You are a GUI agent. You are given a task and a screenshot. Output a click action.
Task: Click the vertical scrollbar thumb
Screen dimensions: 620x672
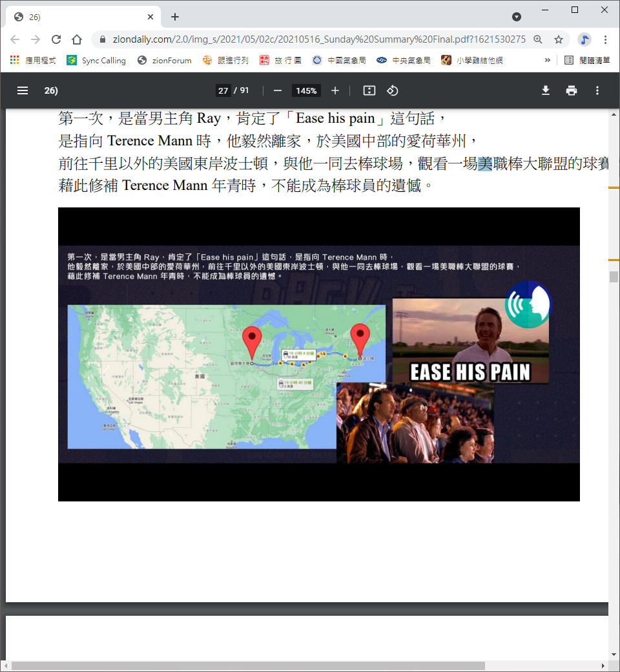614,277
